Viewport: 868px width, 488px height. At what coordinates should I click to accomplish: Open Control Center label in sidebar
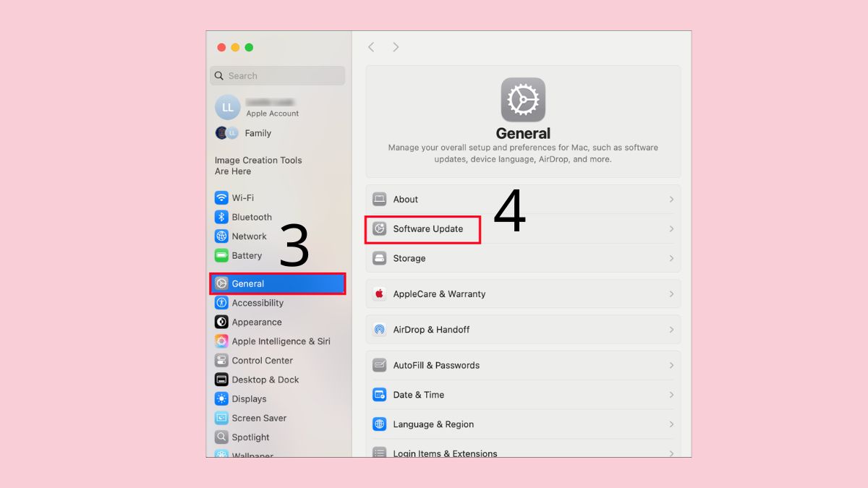(x=263, y=360)
